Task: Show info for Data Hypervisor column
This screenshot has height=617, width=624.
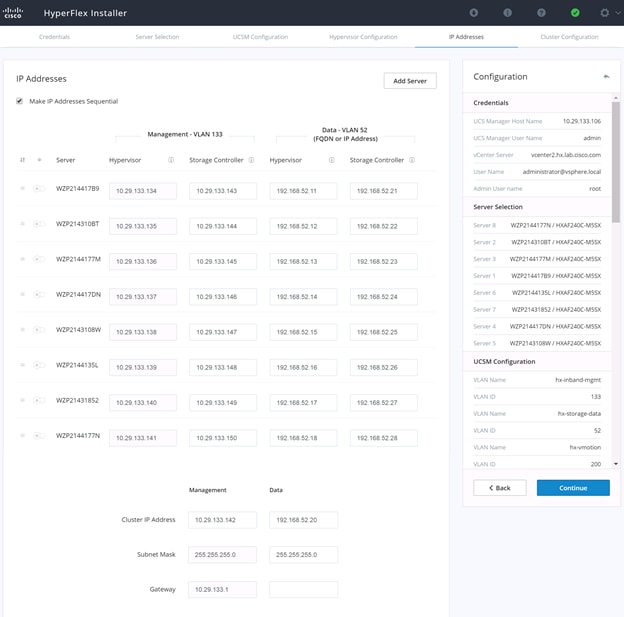Action: tap(331, 160)
